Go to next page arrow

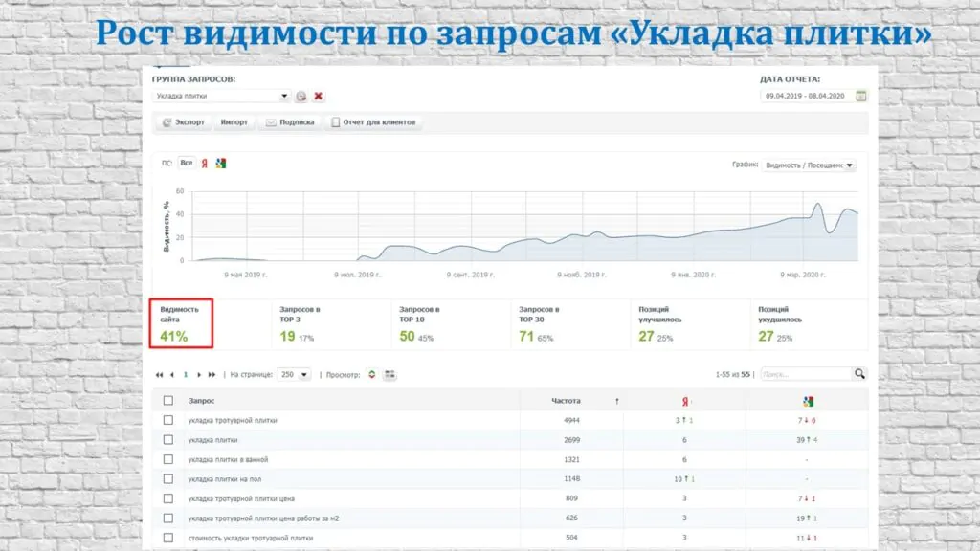199,375
